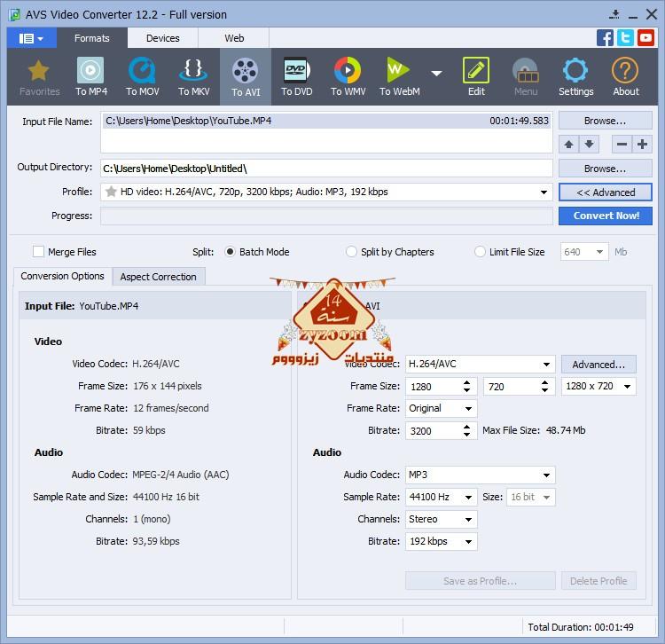This screenshot has height=644, width=665.
Task: Click the pin-to-tray icon in title bar
Action: (x=614, y=15)
